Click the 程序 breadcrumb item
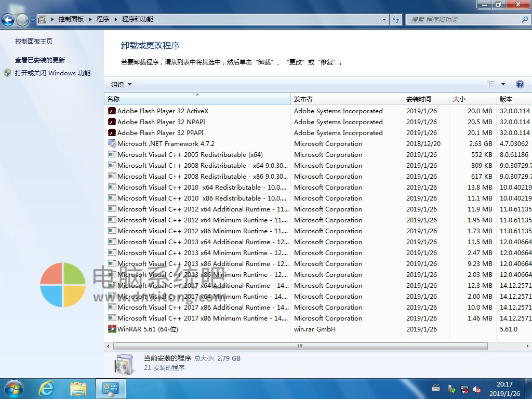Image resolution: width=532 pixels, height=399 pixels. [x=103, y=19]
